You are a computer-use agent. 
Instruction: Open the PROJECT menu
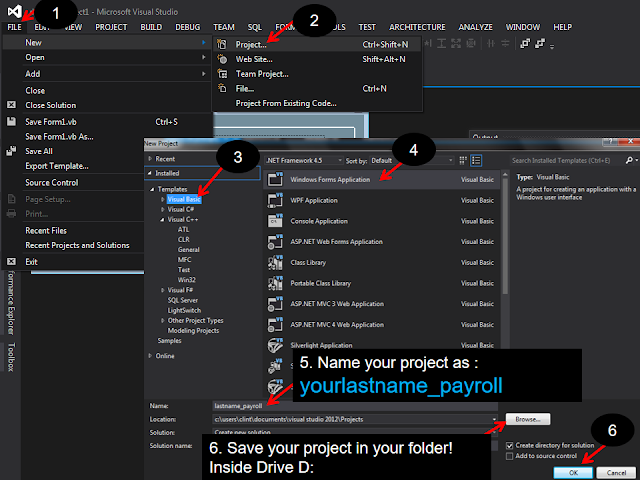point(111,27)
